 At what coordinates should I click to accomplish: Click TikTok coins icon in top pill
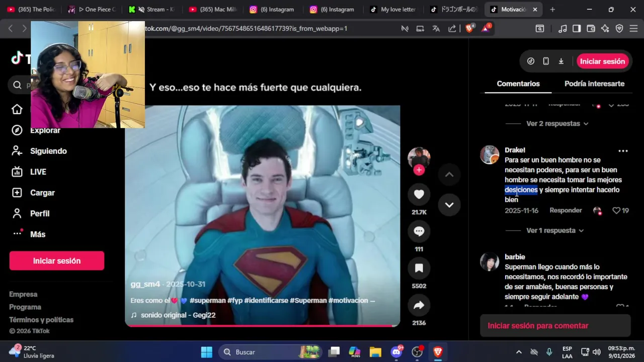click(531, 61)
